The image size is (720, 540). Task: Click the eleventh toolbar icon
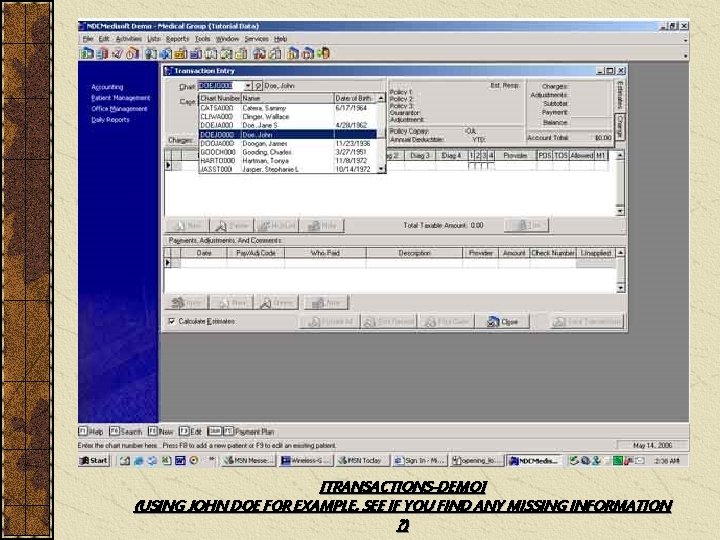tap(242, 54)
